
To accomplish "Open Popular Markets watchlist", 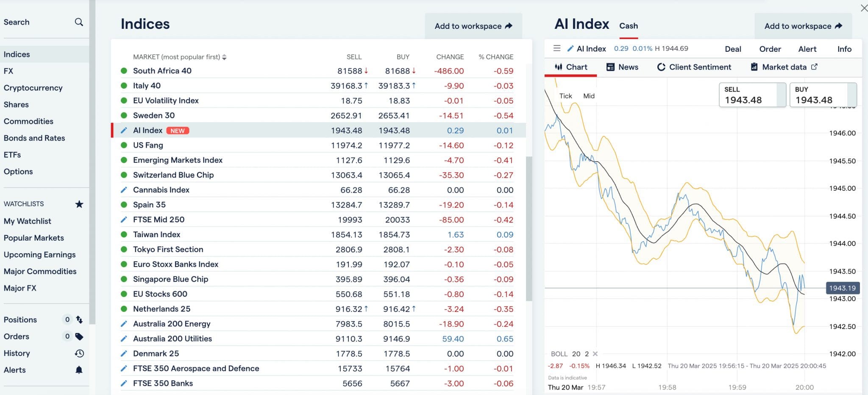I will click(x=34, y=238).
